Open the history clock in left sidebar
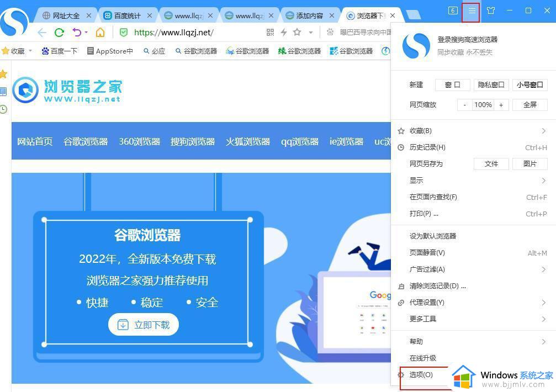Screen dimensions: 556x392 pos(3,109)
